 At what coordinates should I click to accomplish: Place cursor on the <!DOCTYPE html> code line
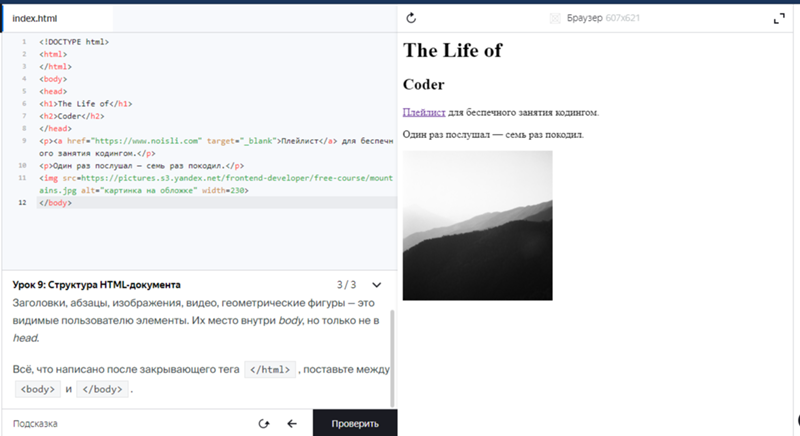click(74, 42)
